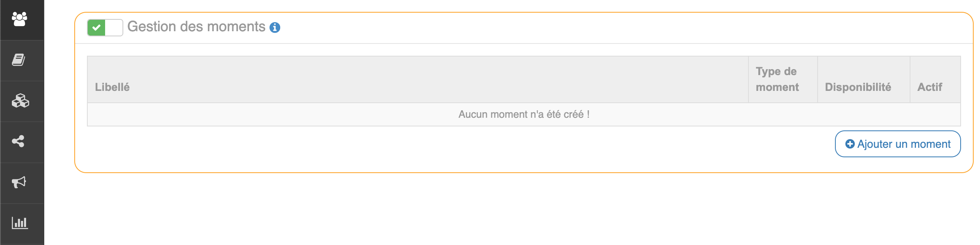Open the megaphone announcements sidebar icon
Image resolution: width=980 pixels, height=245 pixels.
(x=19, y=182)
